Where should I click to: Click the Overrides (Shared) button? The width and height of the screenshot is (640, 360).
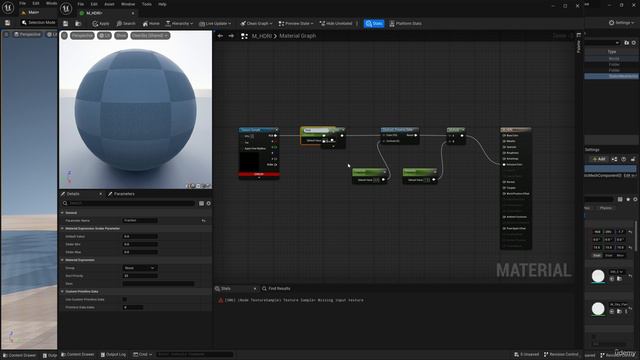tap(150, 36)
